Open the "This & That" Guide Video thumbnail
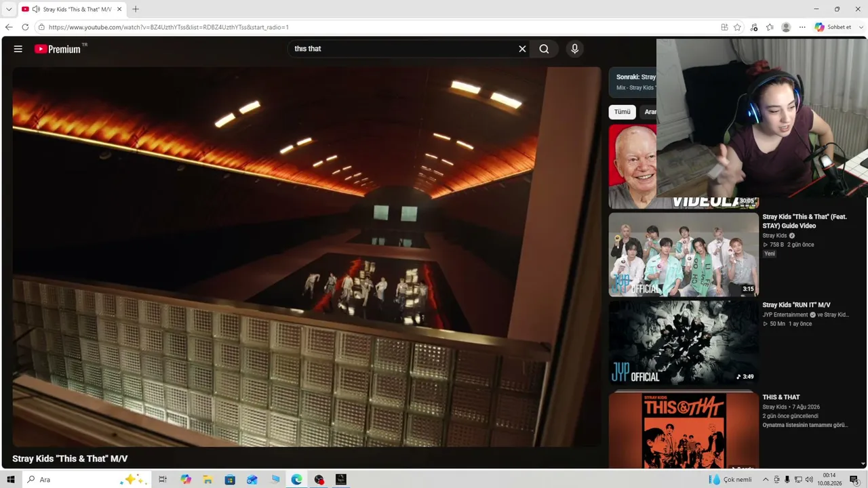Viewport: 868px width, 488px height. pyautogui.click(x=684, y=255)
